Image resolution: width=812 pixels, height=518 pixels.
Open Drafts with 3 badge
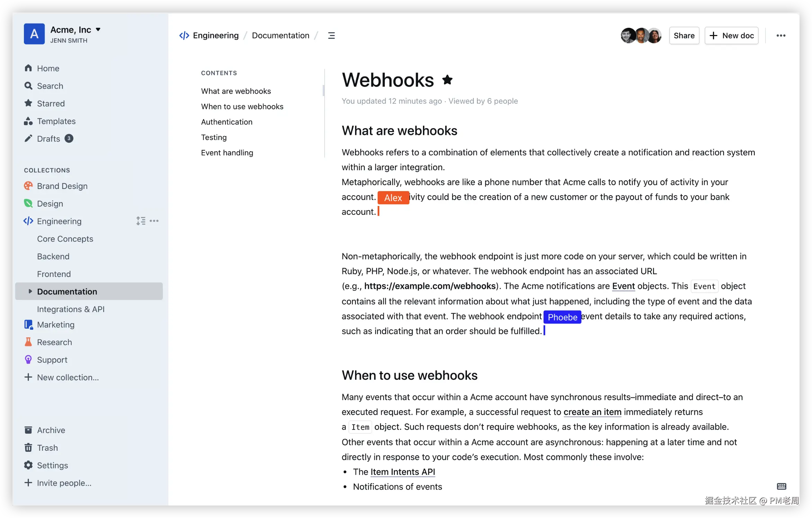pos(48,139)
